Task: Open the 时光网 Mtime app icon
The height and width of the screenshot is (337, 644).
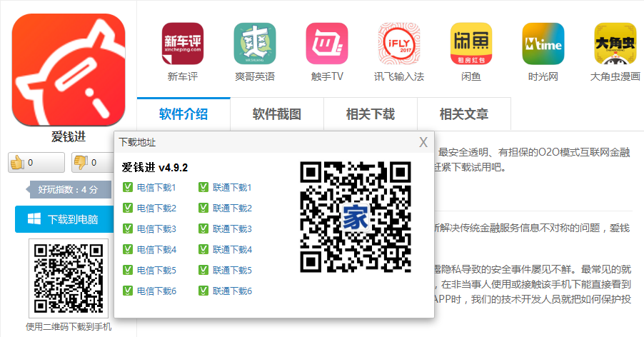Action: 543,44
